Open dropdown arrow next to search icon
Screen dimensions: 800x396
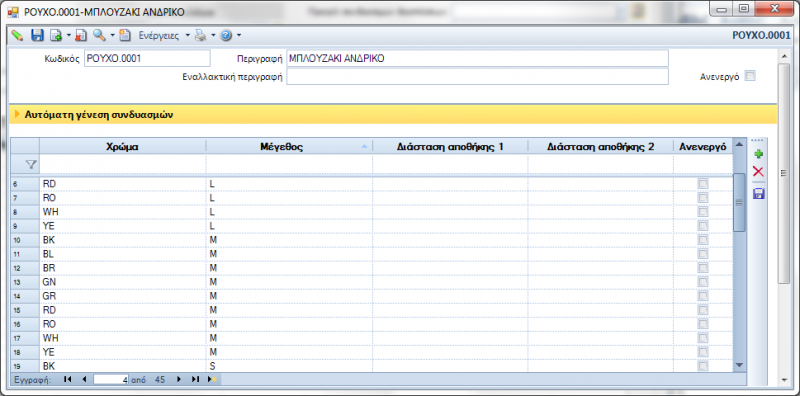(x=112, y=35)
